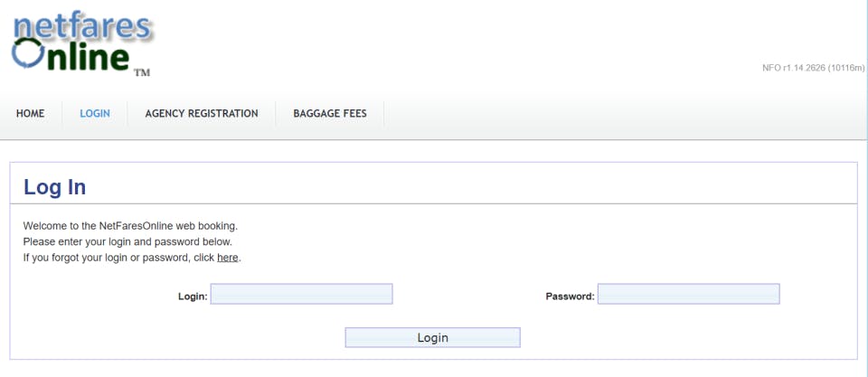868x377 pixels.
Task: Focus the Password input field
Action: pyautogui.click(x=689, y=294)
